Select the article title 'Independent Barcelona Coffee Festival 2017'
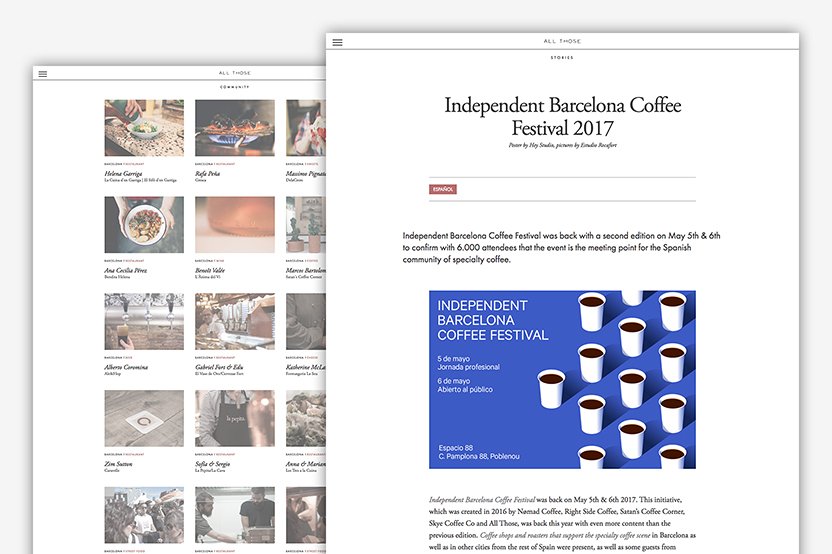The image size is (832, 554). point(562,117)
